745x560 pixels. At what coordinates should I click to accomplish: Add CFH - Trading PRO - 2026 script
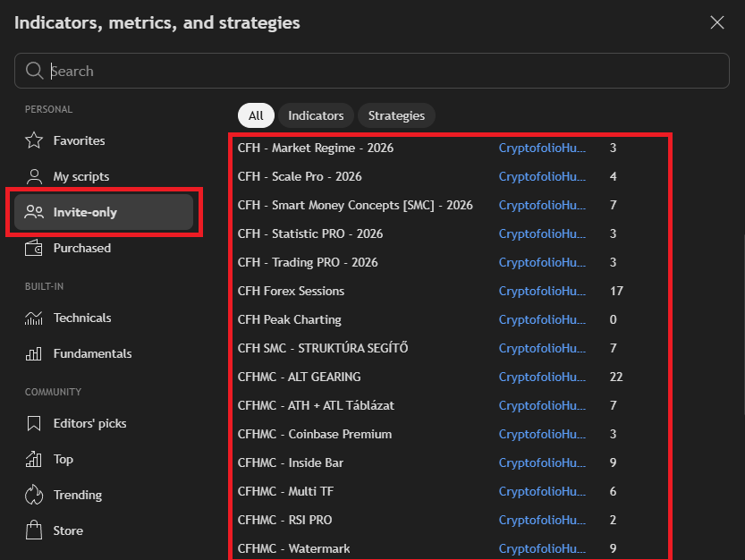click(x=308, y=262)
